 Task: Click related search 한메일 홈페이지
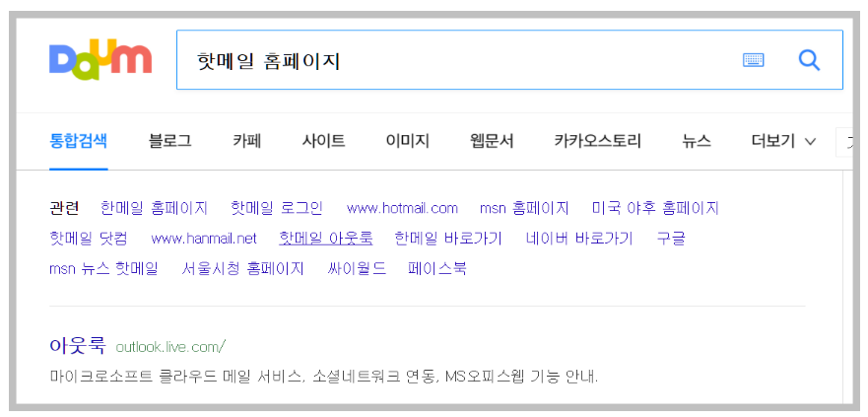[154, 208]
